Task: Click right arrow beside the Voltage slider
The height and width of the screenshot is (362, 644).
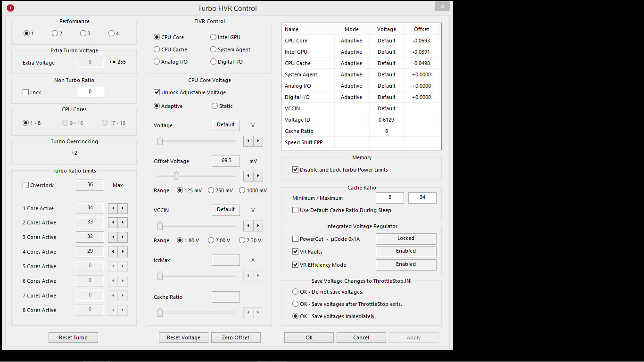Action: pos(258,141)
